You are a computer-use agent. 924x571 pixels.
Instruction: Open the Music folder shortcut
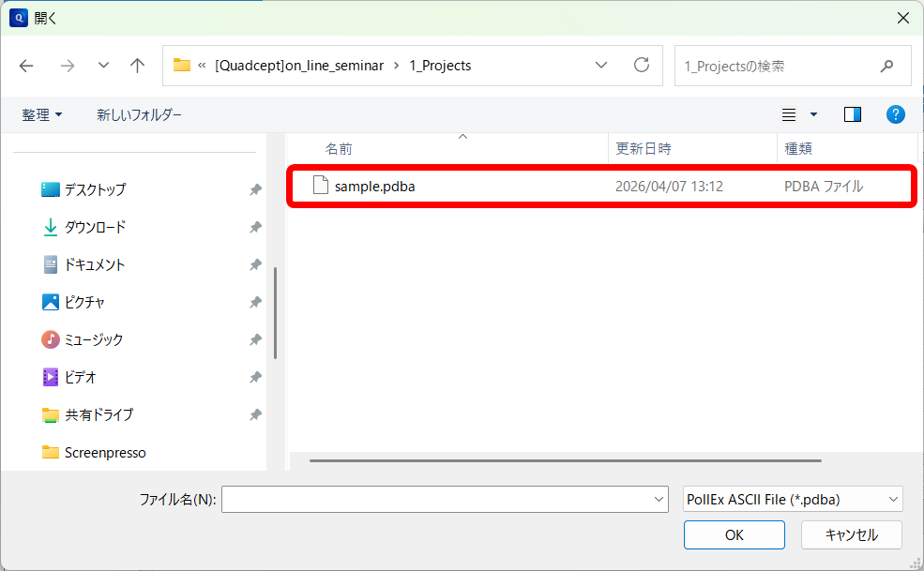93,339
